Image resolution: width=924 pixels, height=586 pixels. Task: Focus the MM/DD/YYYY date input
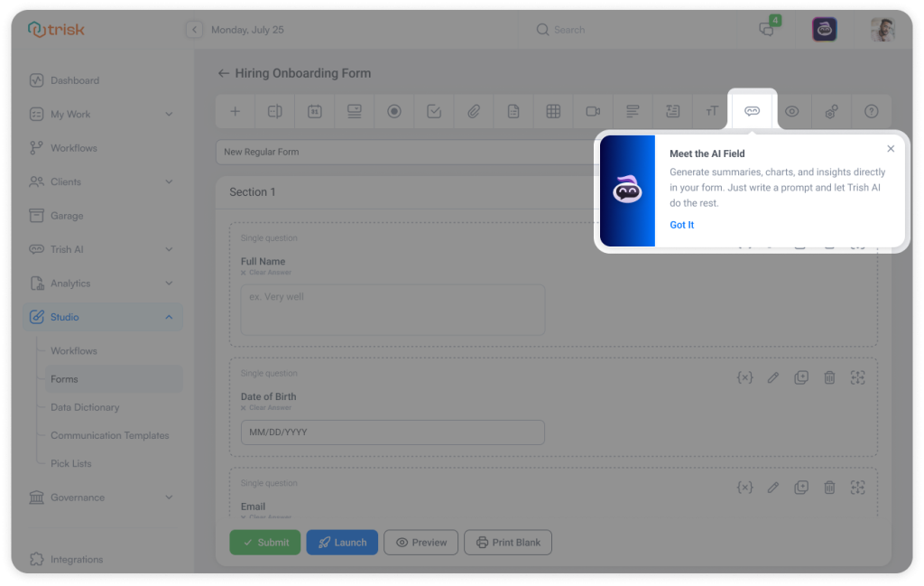pos(393,433)
